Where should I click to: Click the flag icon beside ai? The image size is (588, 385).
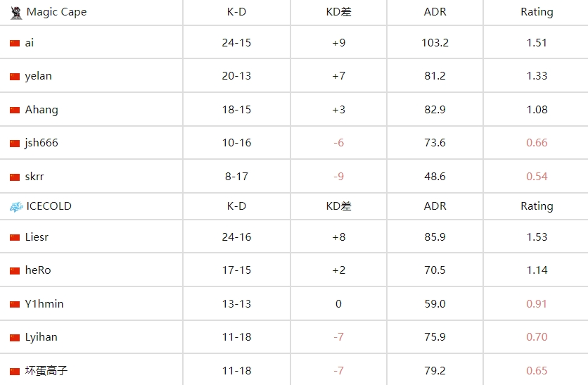coord(15,43)
